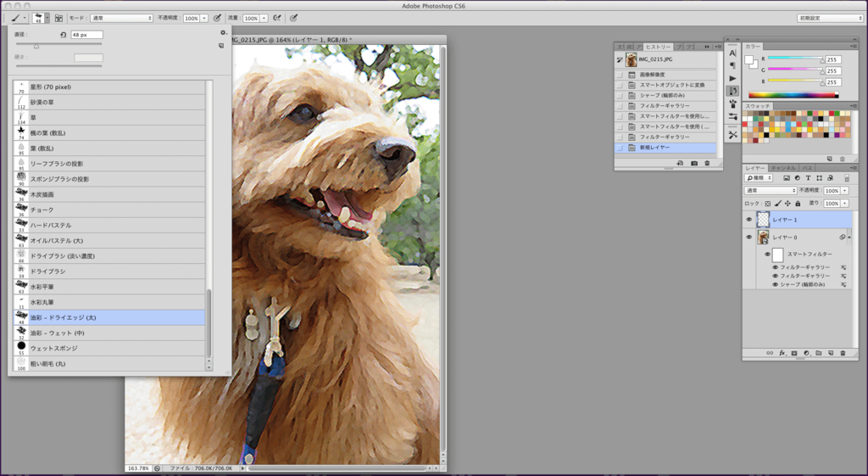The image size is (868, 476).
Task: Switch to パス tab
Action: pos(807,167)
